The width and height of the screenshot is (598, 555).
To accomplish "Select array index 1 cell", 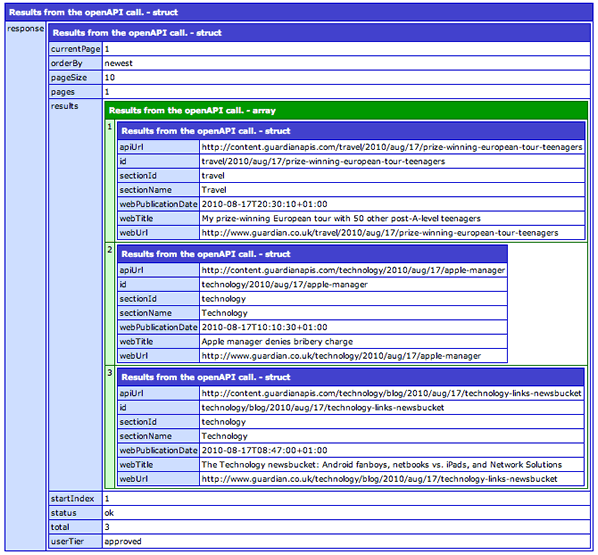I will (x=110, y=181).
